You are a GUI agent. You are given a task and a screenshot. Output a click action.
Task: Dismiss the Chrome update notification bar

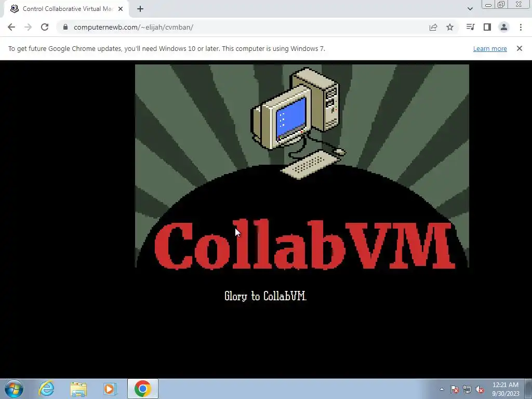point(520,48)
